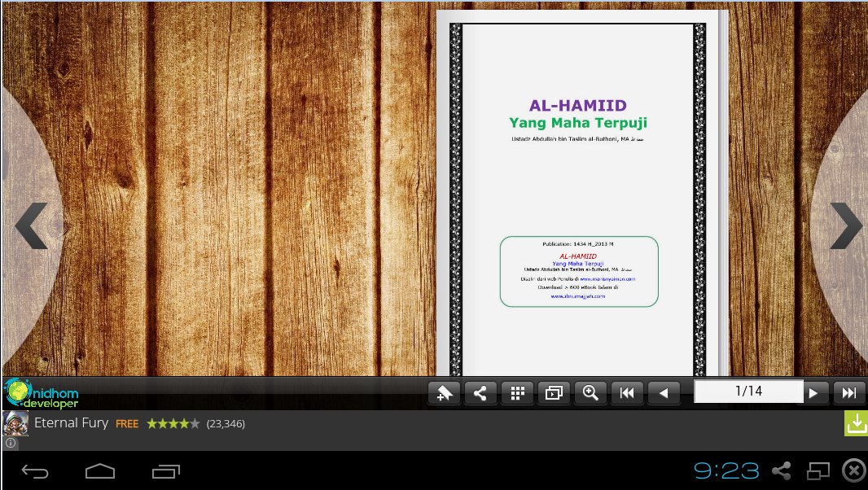Tap 'Publication: 1434 H_2013 M' text
This screenshot has width=868, height=490.
pyautogui.click(x=577, y=243)
